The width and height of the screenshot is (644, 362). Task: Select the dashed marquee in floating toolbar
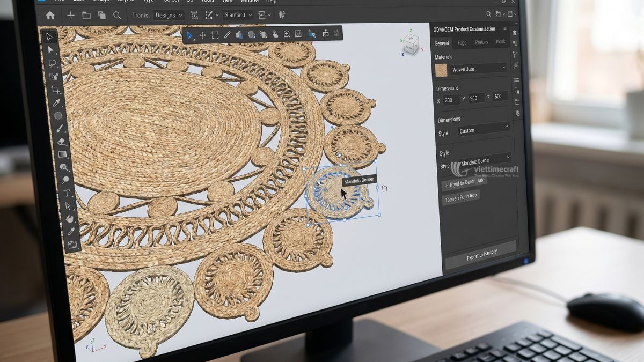point(215,35)
